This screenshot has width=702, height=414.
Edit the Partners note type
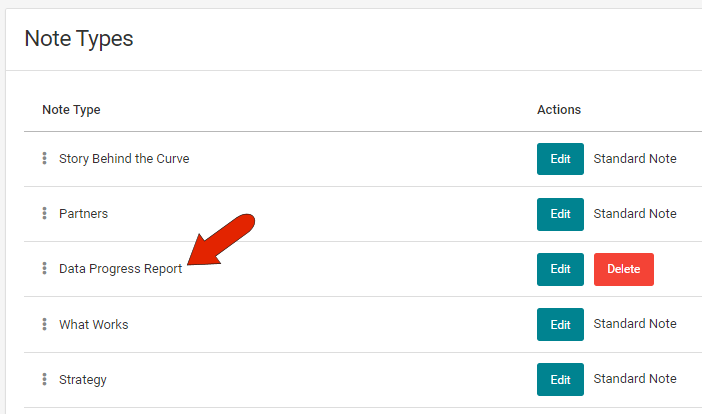tap(560, 214)
